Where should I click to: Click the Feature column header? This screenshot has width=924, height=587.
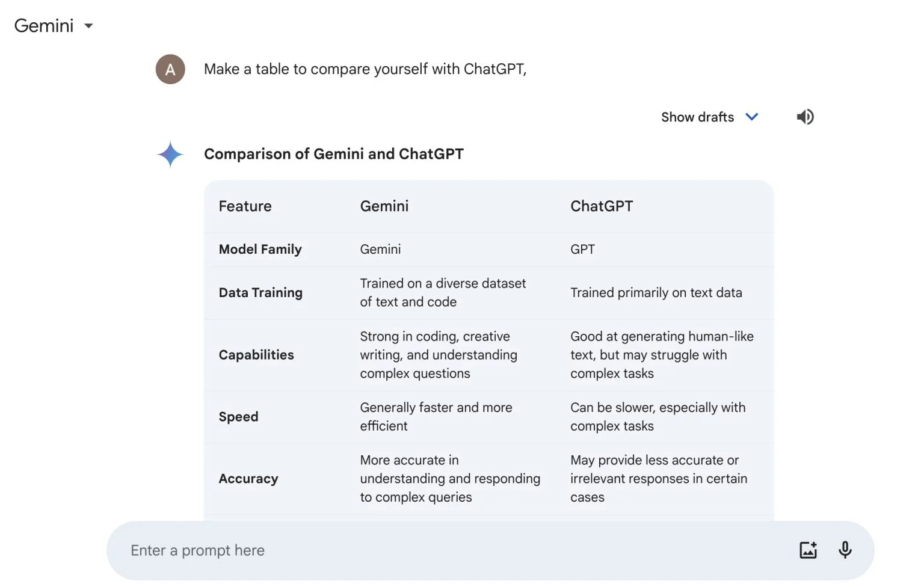tap(244, 206)
